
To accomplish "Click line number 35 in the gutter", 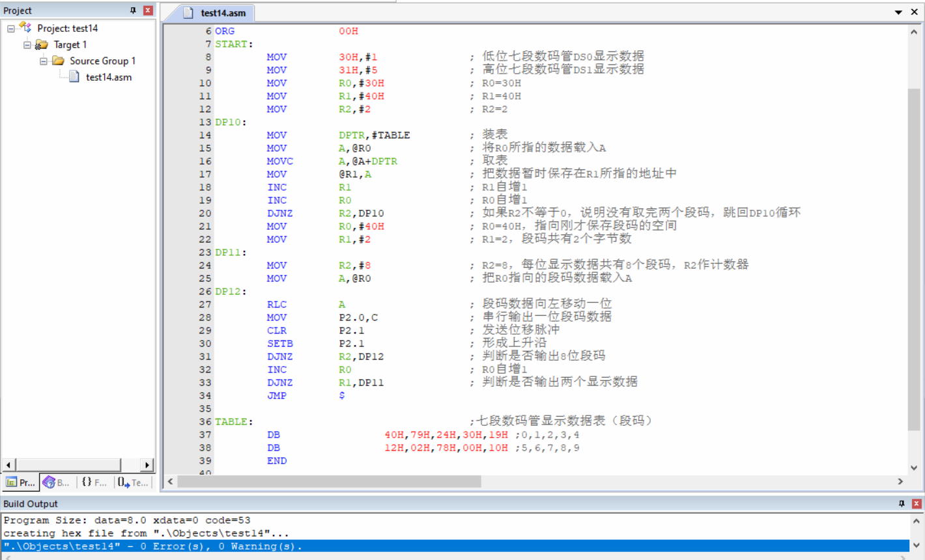I will click(205, 409).
